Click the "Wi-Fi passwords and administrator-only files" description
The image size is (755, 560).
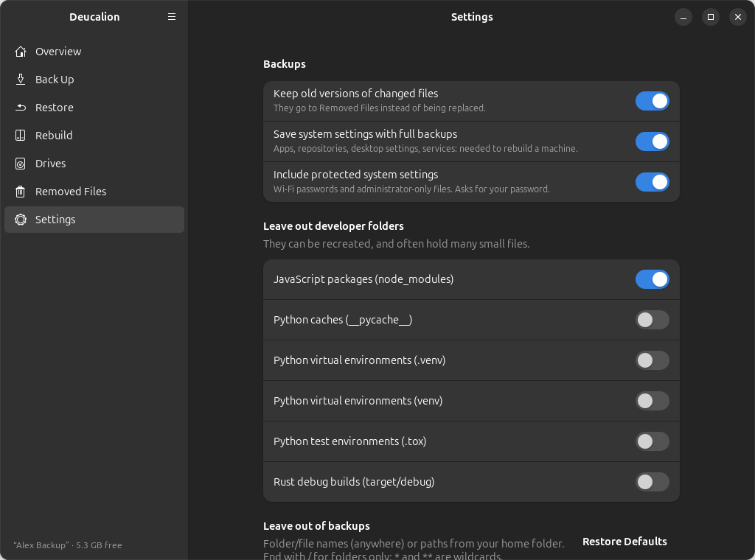tap(411, 189)
